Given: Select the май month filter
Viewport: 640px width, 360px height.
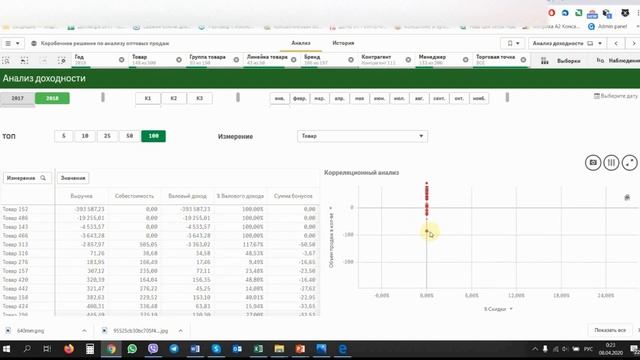Looking at the screenshot, I should [359, 98].
